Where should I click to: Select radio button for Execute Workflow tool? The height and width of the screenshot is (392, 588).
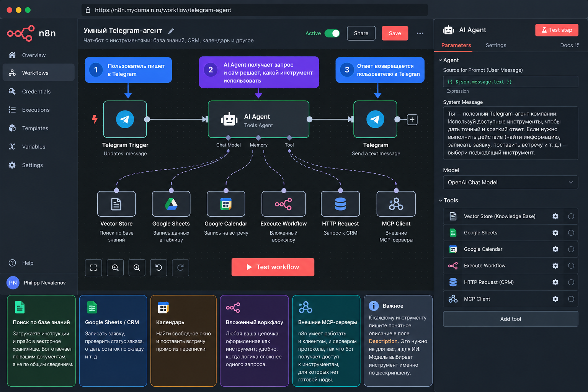[x=571, y=266]
